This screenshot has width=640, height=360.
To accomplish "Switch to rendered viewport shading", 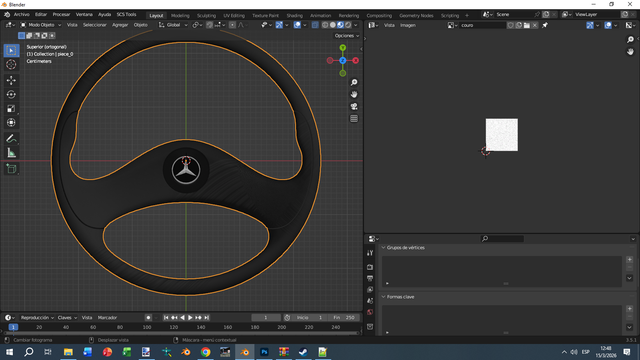I will click(348, 25).
